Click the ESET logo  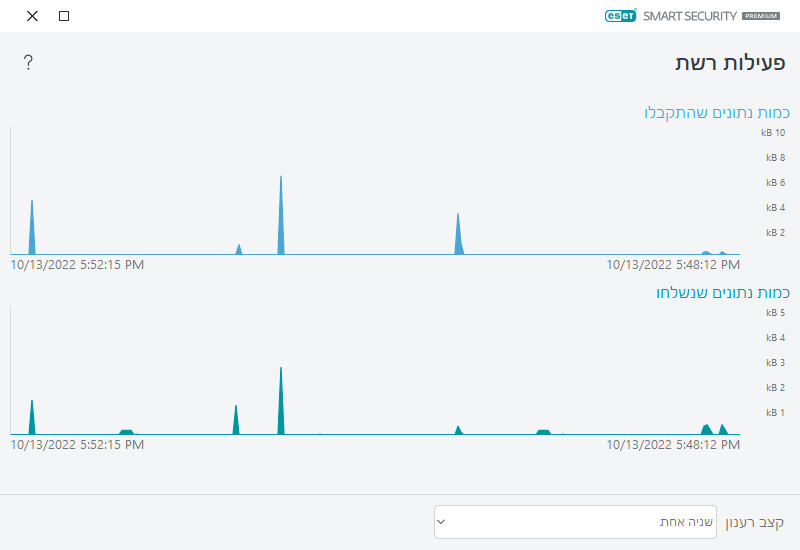pos(620,16)
